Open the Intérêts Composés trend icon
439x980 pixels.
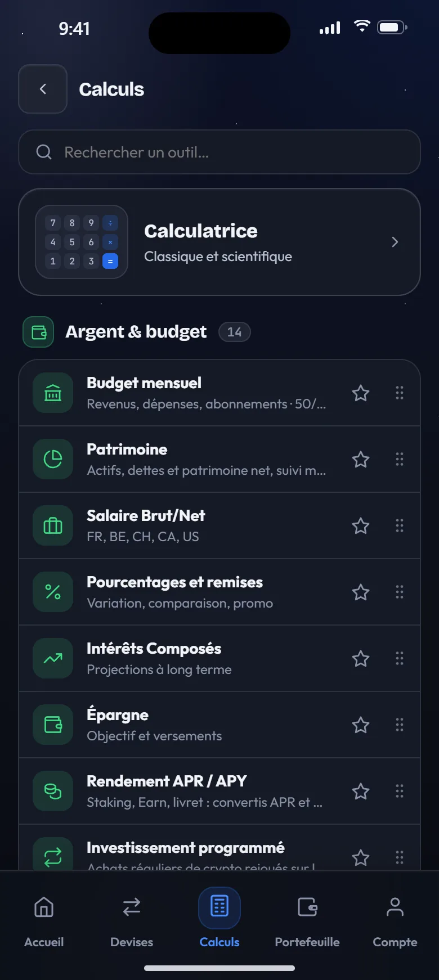pyautogui.click(x=53, y=658)
